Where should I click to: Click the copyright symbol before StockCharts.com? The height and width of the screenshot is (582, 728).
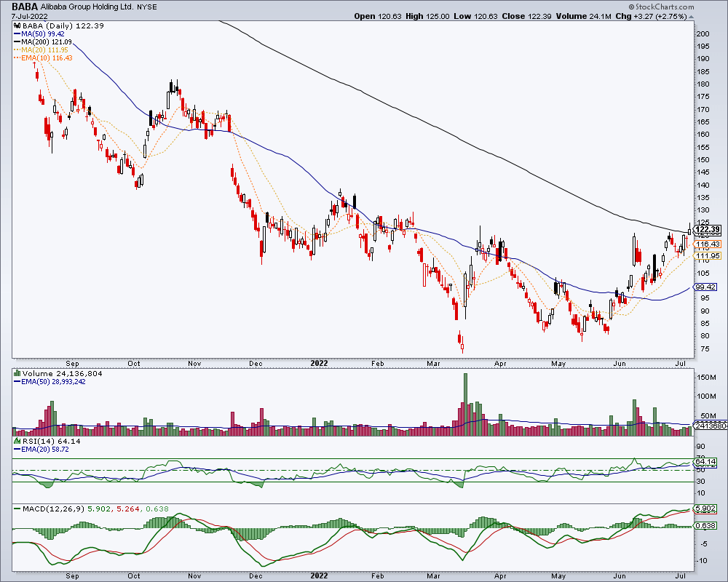pos(631,7)
